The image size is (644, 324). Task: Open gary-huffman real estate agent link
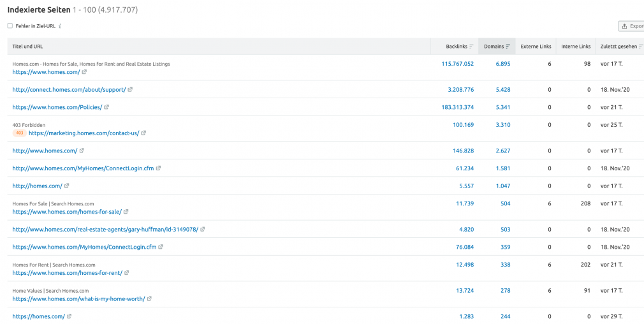[105, 229]
